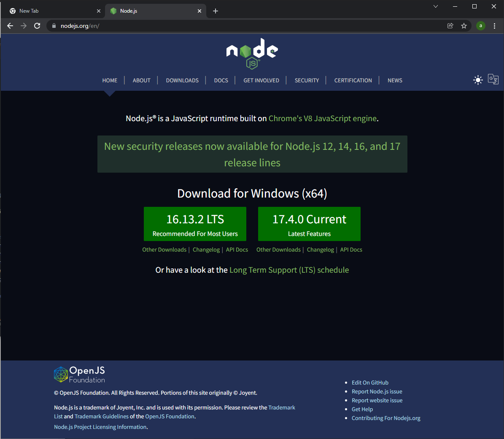Open Changelog under Current
Screen dimensions: 504x439
(x=321, y=249)
